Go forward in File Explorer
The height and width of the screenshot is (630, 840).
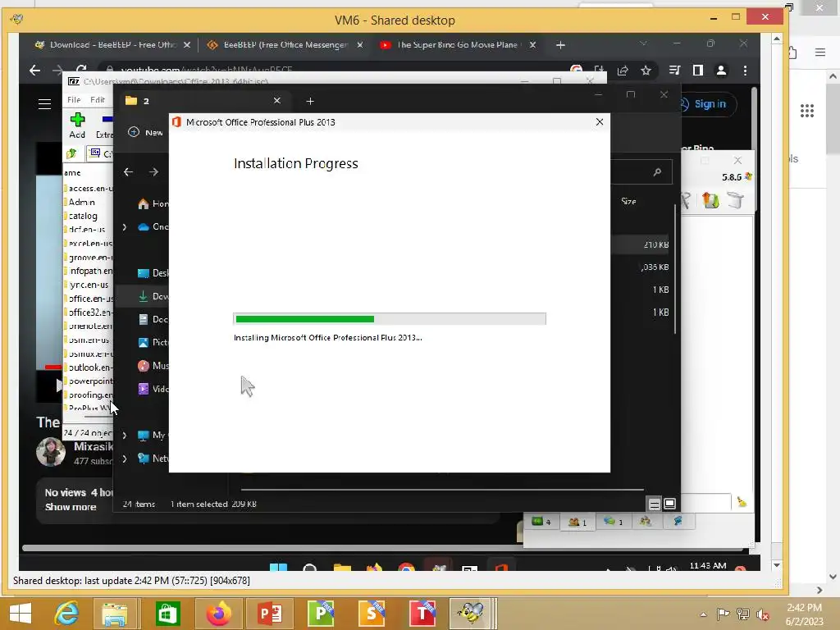coord(153,172)
